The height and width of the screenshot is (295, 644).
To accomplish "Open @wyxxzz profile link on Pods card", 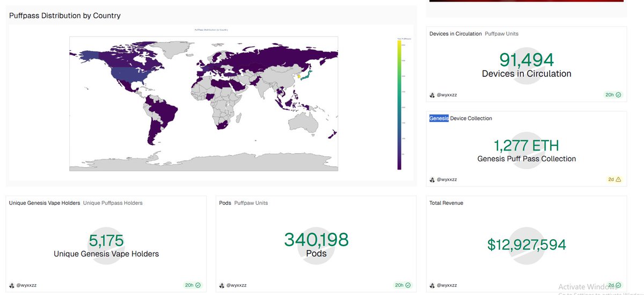I will (237, 285).
